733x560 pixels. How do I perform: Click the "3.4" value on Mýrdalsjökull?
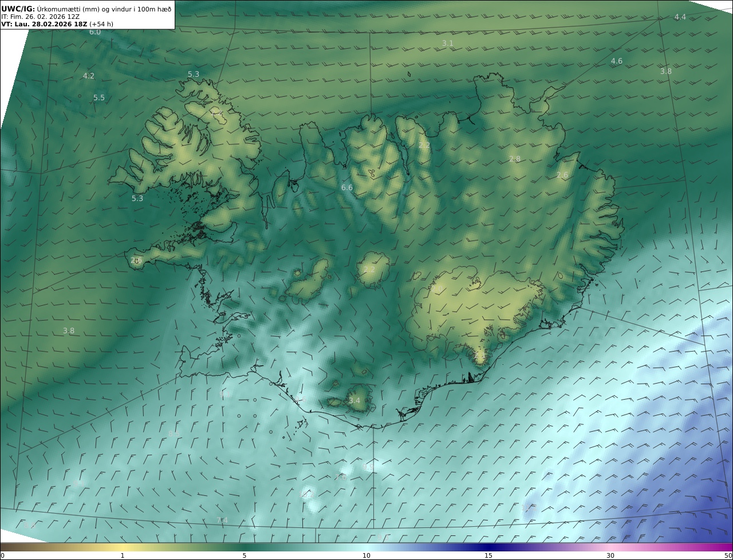(354, 401)
